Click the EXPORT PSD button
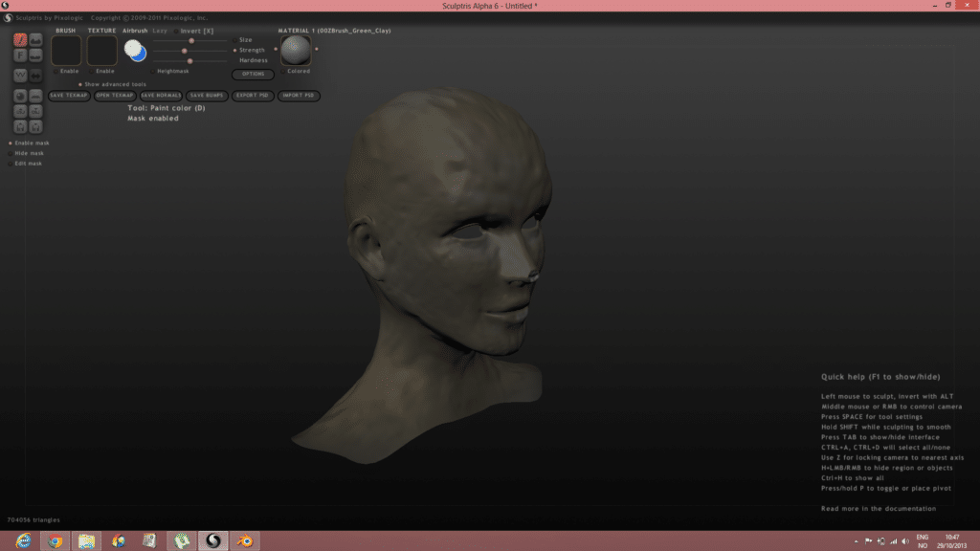Viewport: 980px width, 551px height. point(253,96)
